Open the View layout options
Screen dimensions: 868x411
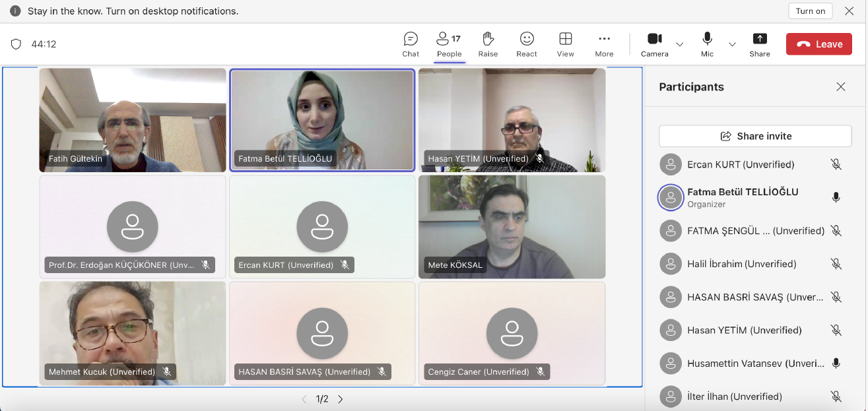click(x=565, y=44)
